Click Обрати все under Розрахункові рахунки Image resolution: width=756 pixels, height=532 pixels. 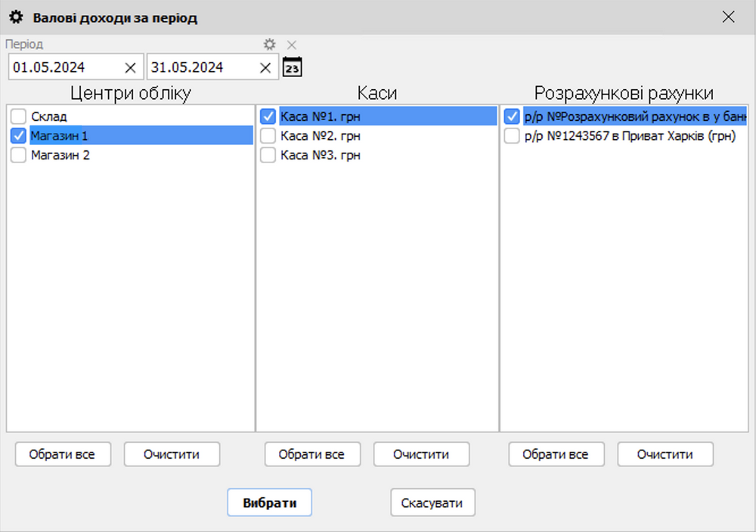tap(556, 454)
